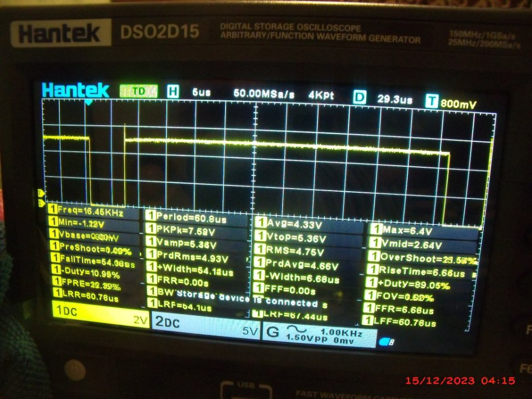
Task: Select the PrdAvg=4.66V measurement
Action: coord(296,264)
